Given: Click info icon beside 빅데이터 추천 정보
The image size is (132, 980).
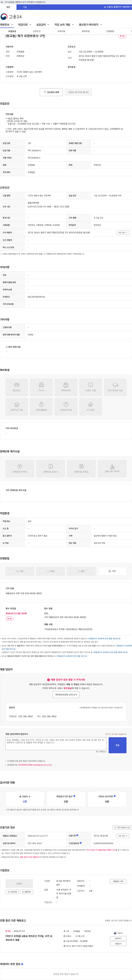Looking at the screenshot, I should pos(22,964).
